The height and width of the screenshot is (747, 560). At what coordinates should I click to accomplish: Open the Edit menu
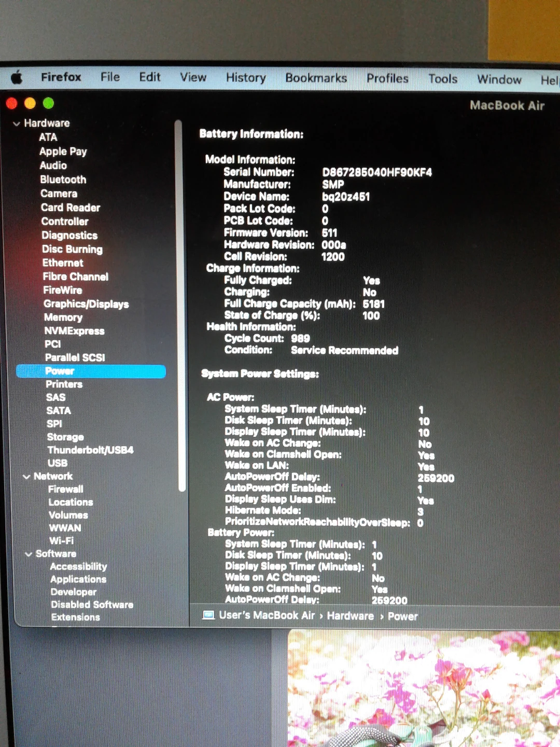click(x=150, y=77)
